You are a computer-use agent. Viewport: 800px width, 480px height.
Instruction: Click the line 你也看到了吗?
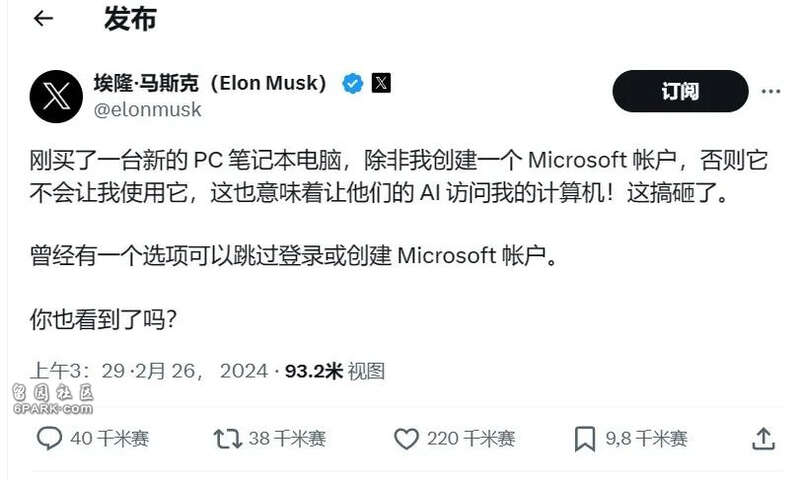click(103, 319)
